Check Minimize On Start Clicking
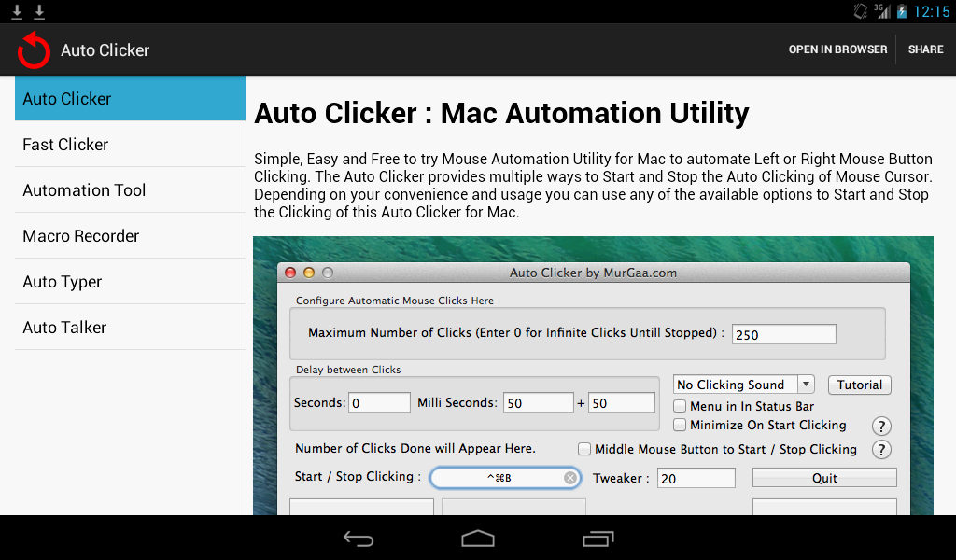956x560 pixels. click(680, 425)
